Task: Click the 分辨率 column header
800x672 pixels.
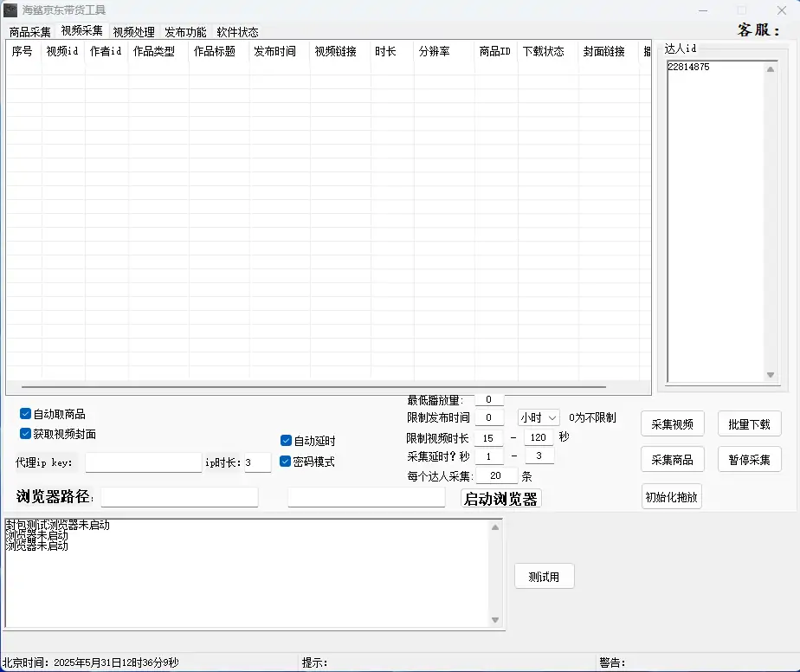Action: click(x=444, y=52)
